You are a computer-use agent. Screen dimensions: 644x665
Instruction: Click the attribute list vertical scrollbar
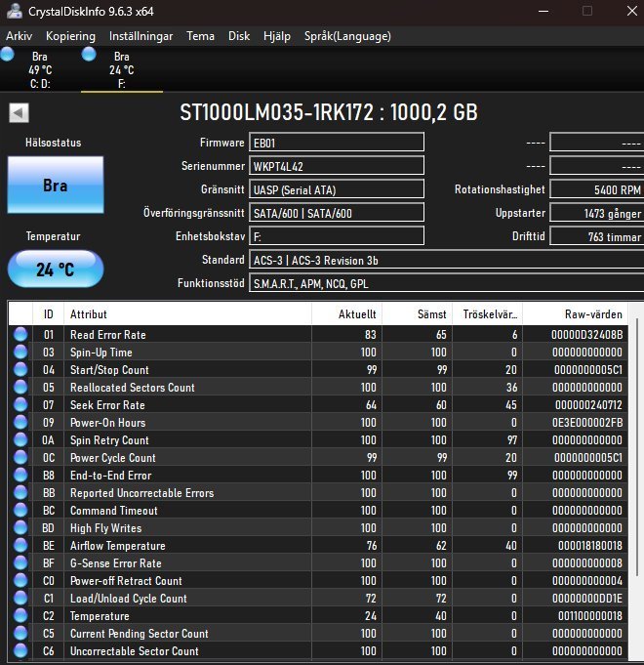pos(637,488)
